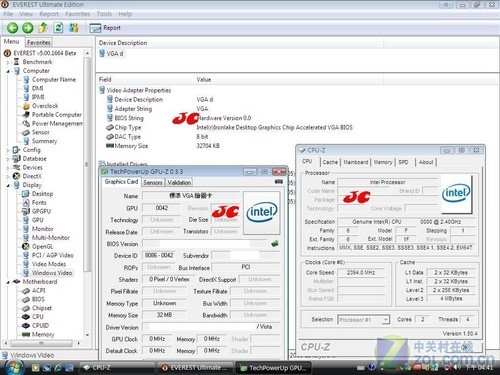Viewport: 500px width, 375px height.
Task: Click the green Back arrow toolbar icon
Action: (12, 28)
